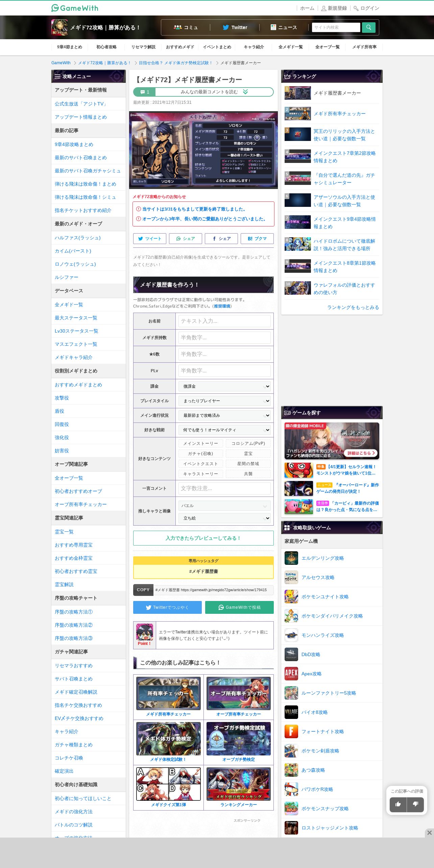The image size is (434, 868).
Task: Click 入力できたらプレビューしてみる！ button
Action: [x=203, y=538]
